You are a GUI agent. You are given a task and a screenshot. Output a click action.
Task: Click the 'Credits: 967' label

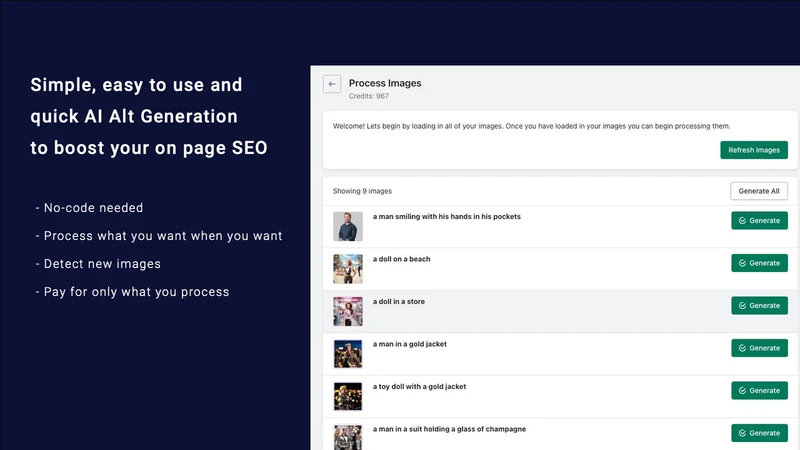click(x=368, y=96)
